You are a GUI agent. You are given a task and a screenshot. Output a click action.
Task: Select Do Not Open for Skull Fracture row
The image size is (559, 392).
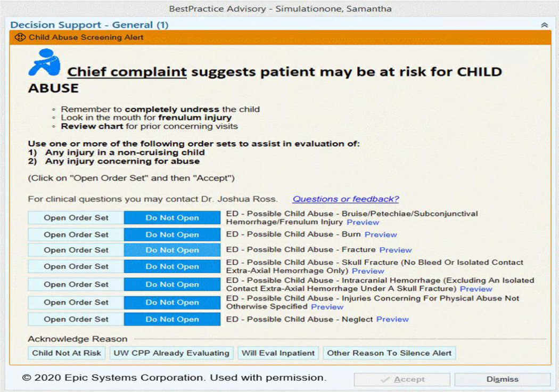tap(172, 266)
